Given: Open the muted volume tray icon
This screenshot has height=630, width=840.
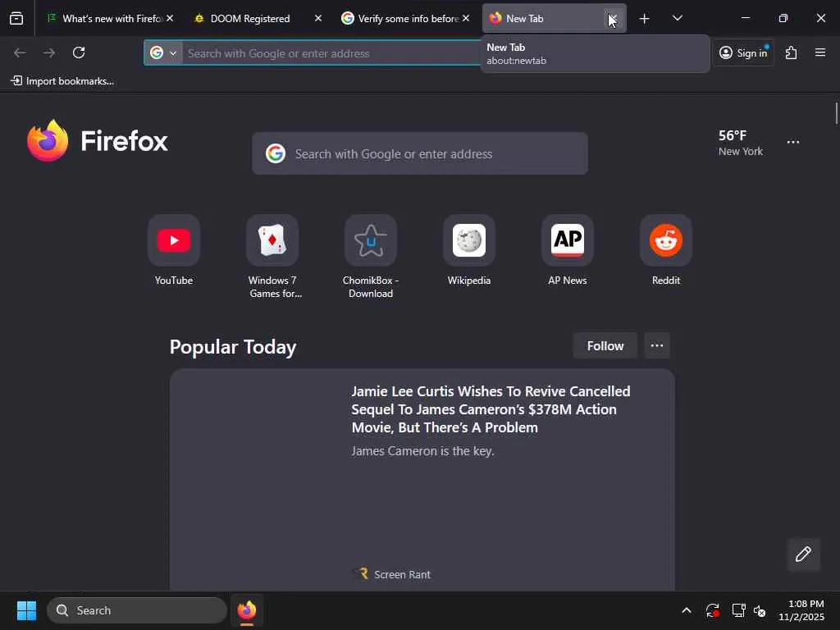Looking at the screenshot, I should point(760,610).
